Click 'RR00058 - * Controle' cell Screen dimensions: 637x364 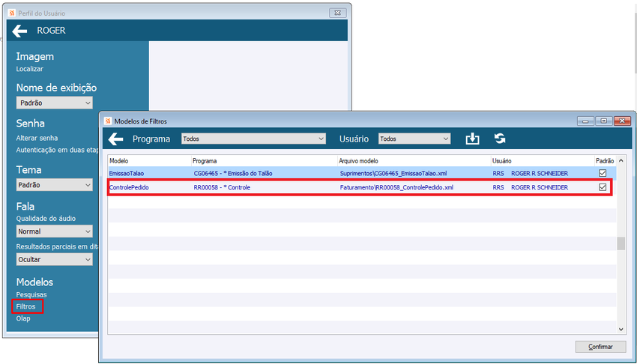click(222, 187)
